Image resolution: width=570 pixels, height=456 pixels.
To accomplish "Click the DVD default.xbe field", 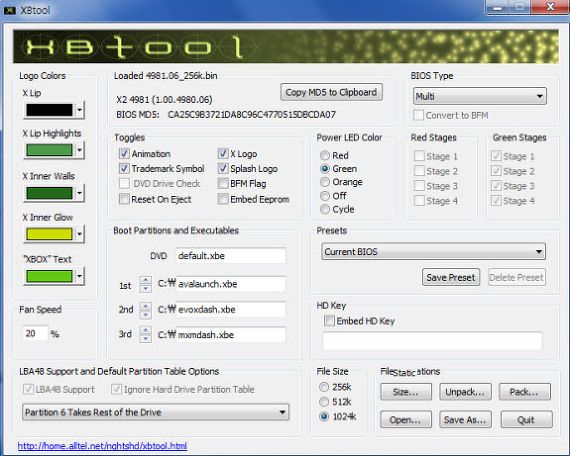I will [x=230, y=256].
